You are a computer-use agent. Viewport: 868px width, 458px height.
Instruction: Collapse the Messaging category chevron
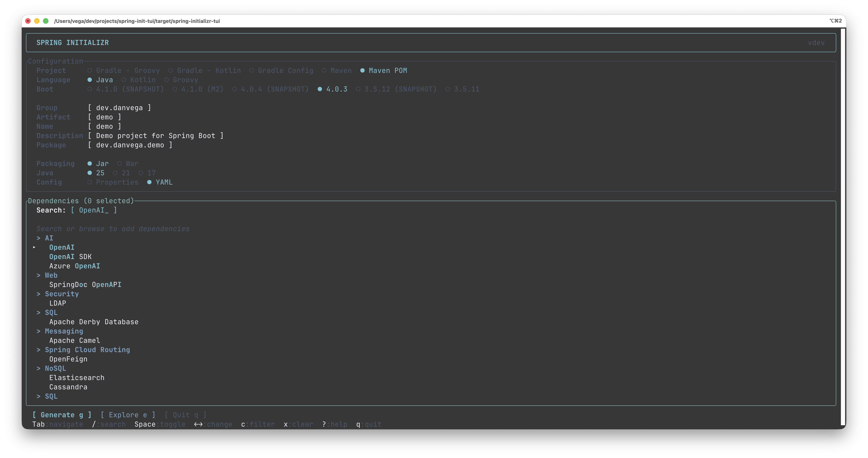click(x=38, y=331)
